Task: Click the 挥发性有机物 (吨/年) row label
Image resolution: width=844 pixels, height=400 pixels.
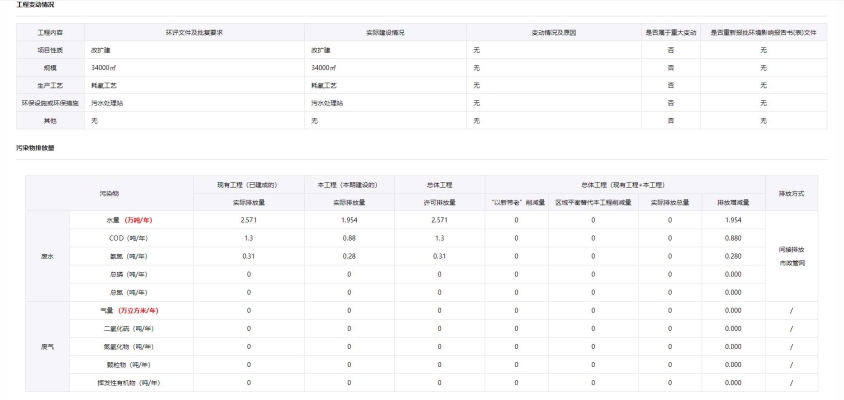Action: tap(131, 382)
